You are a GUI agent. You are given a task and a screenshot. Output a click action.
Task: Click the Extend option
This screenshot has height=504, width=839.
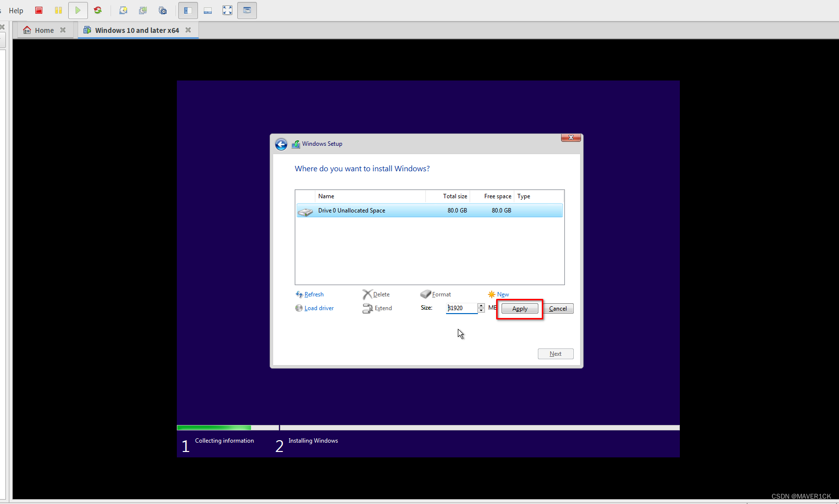tap(383, 308)
